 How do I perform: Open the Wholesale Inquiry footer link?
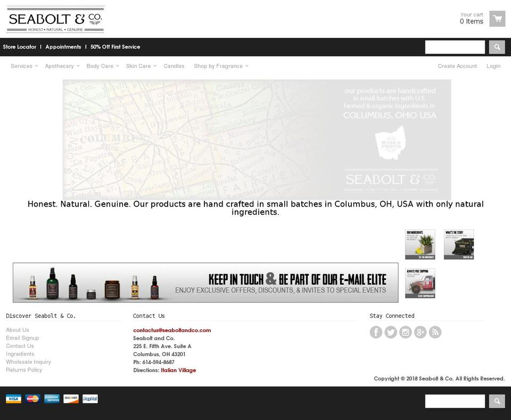28,362
